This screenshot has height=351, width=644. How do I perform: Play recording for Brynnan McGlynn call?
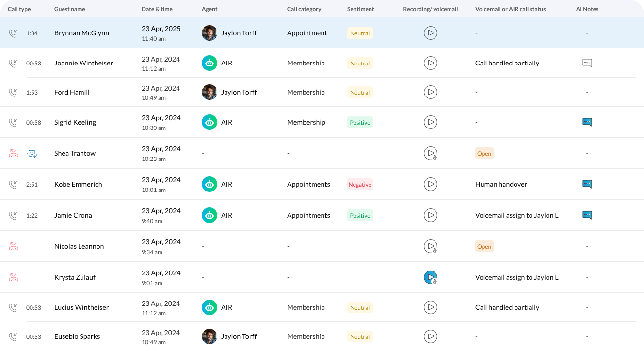coord(430,33)
